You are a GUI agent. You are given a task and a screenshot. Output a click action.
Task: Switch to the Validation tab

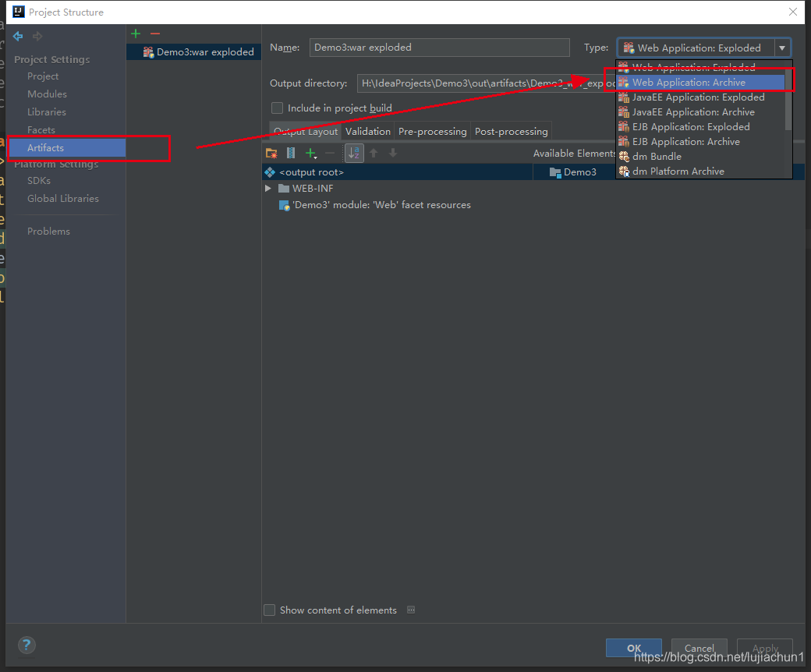point(368,131)
